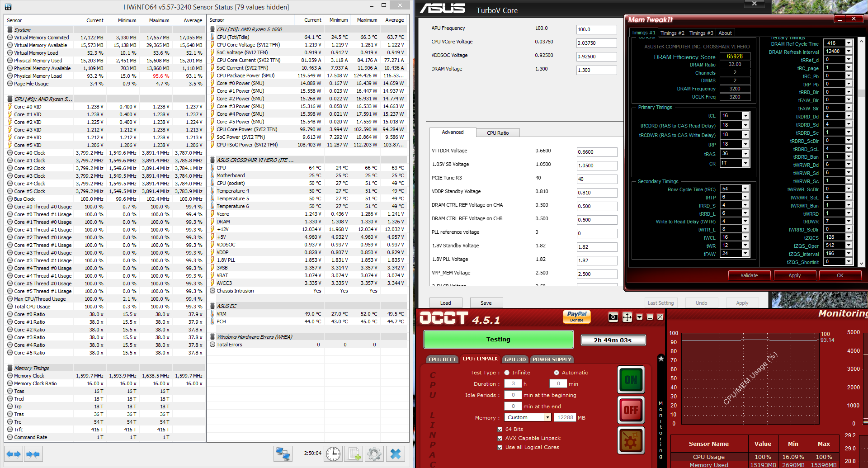
Task: Click the Windows Hardware Errors group icon
Action: [x=212, y=337]
